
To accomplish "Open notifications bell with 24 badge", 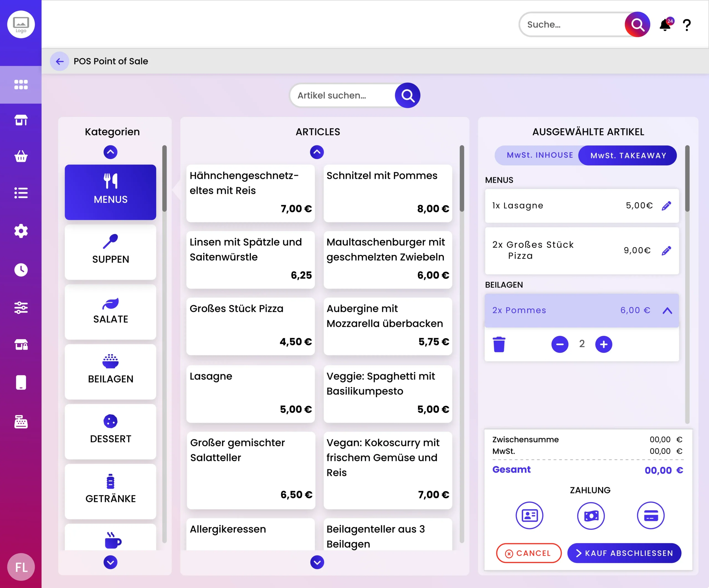I will coord(666,24).
